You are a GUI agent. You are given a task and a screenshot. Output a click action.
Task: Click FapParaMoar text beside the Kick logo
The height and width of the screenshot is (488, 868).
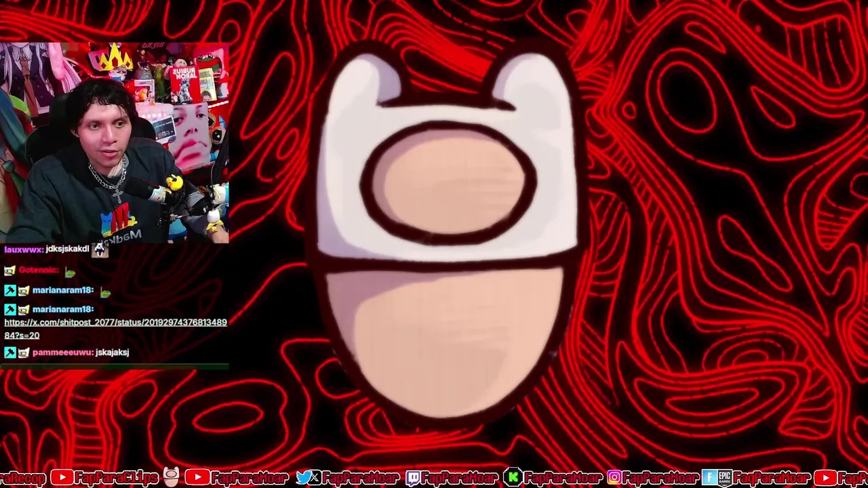click(x=562, y=478)
